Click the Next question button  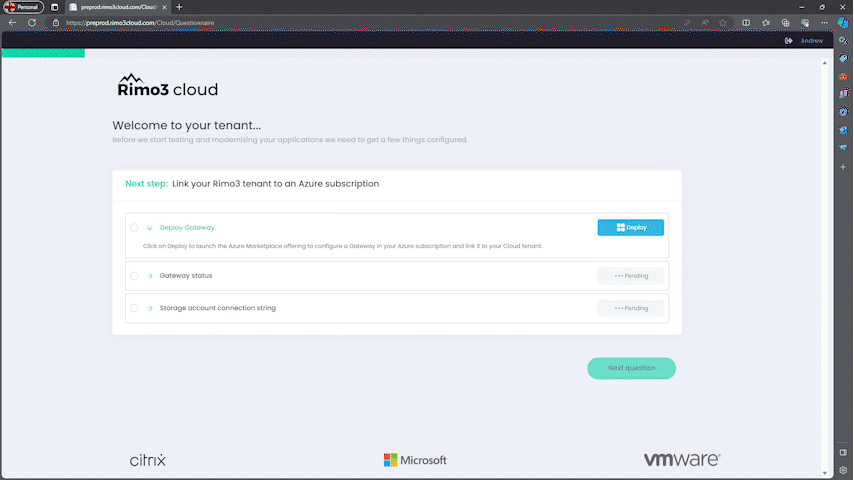click(631, 368)
